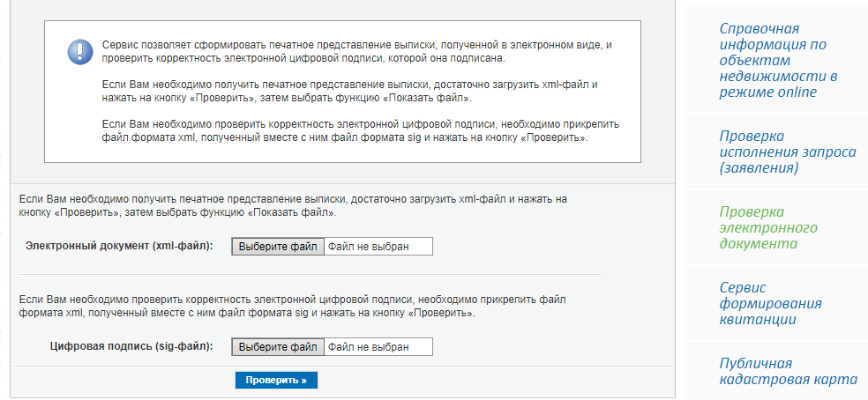Click the info box paragraph about the printed representation
The width and height of the screenshot is (868, 400).
(x=350, y=91)
